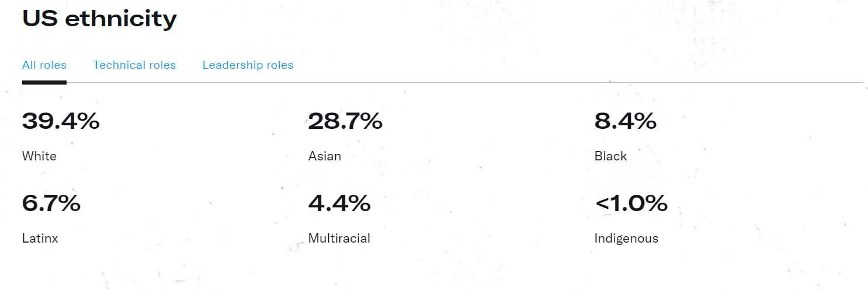Click the 39.4% White statistic value

point(61,121)
